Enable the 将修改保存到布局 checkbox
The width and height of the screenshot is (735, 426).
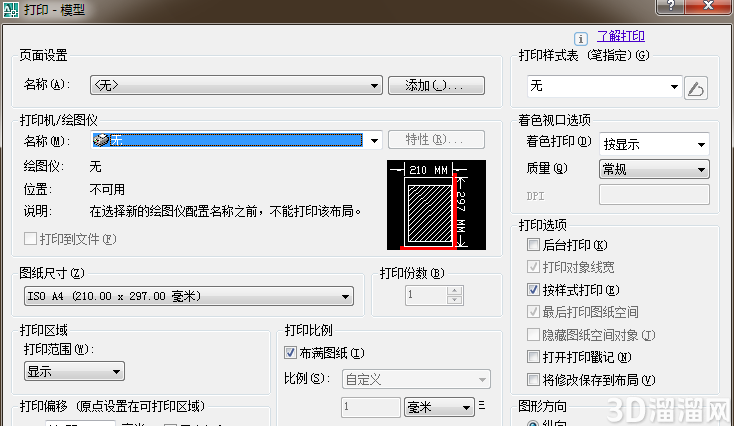point(533,379)
